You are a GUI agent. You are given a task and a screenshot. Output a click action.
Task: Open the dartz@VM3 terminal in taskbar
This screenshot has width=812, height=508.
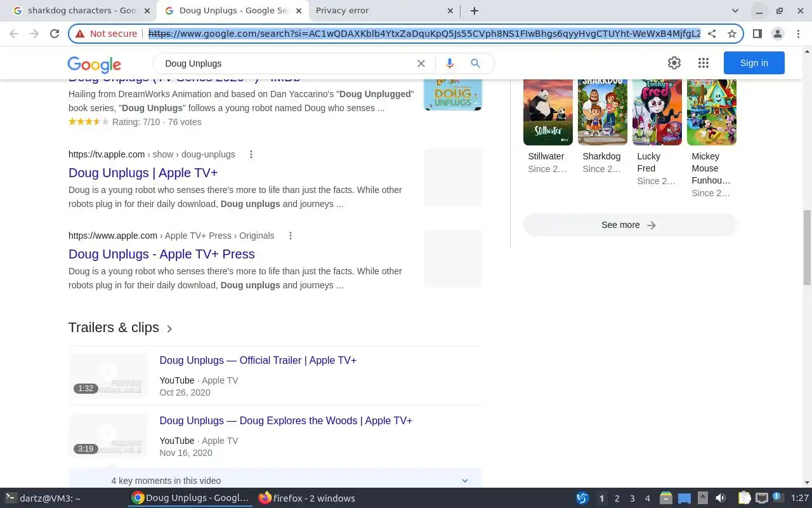click(43, 498)
